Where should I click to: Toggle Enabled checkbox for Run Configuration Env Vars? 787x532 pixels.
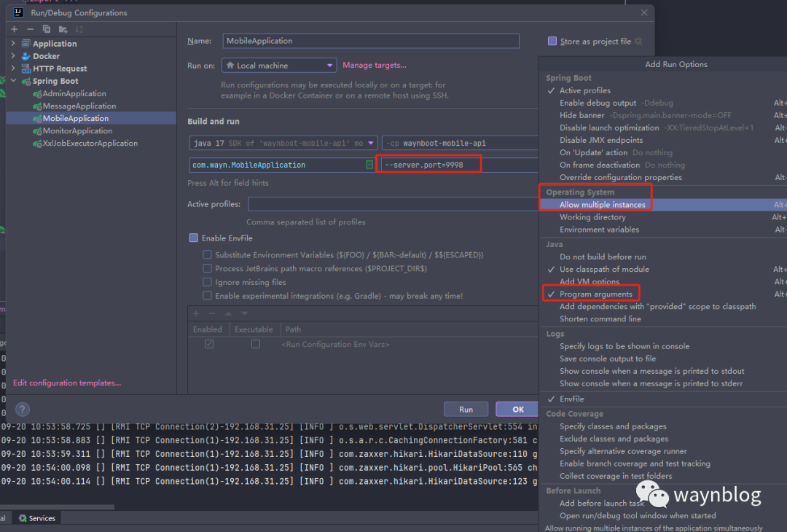tap(209, 344)
